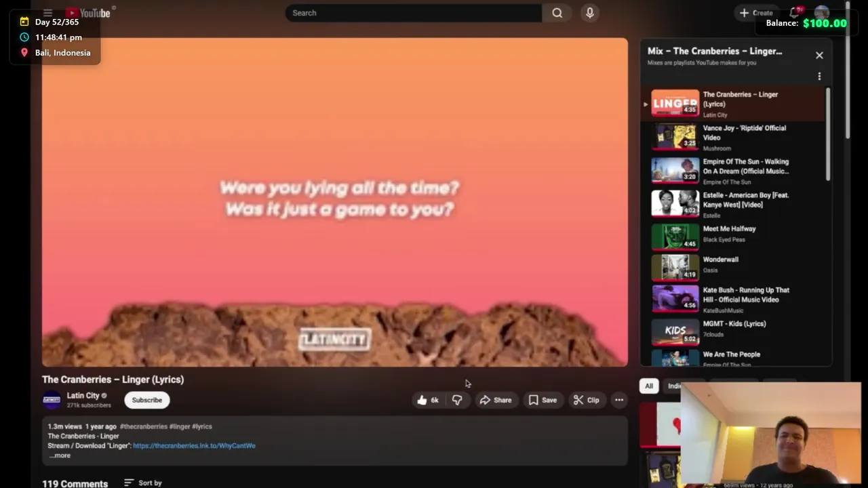Subscribe to Latin City channel

[x=147, y=400]
